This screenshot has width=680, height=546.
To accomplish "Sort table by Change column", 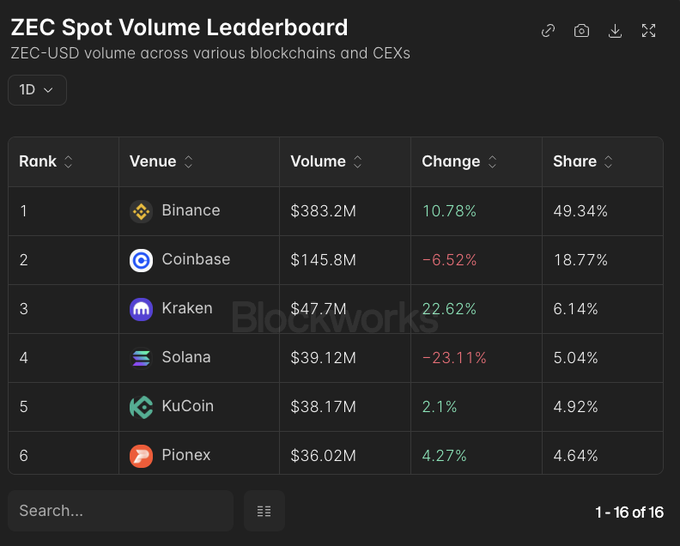I will [492, 162].
